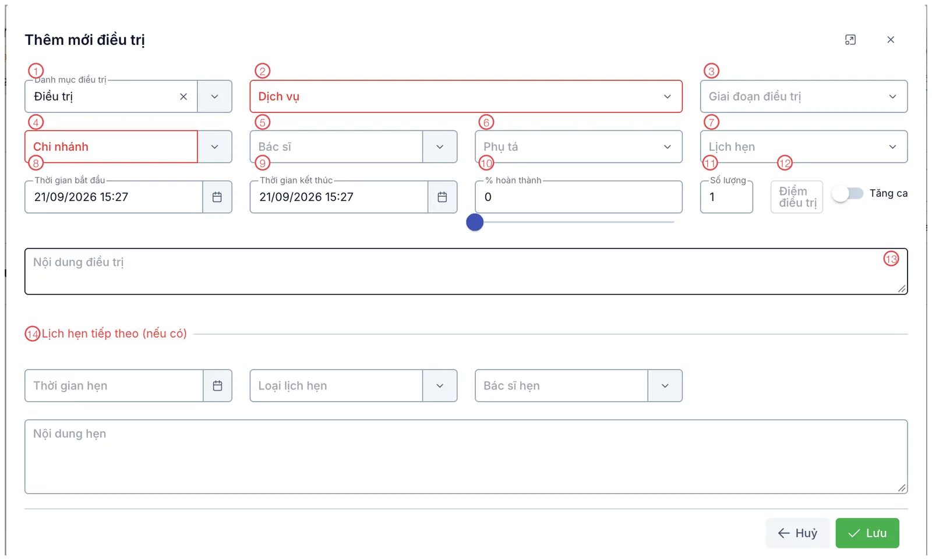
Task: Click the Bác sĩ combo field
Action: click(336, 147)
